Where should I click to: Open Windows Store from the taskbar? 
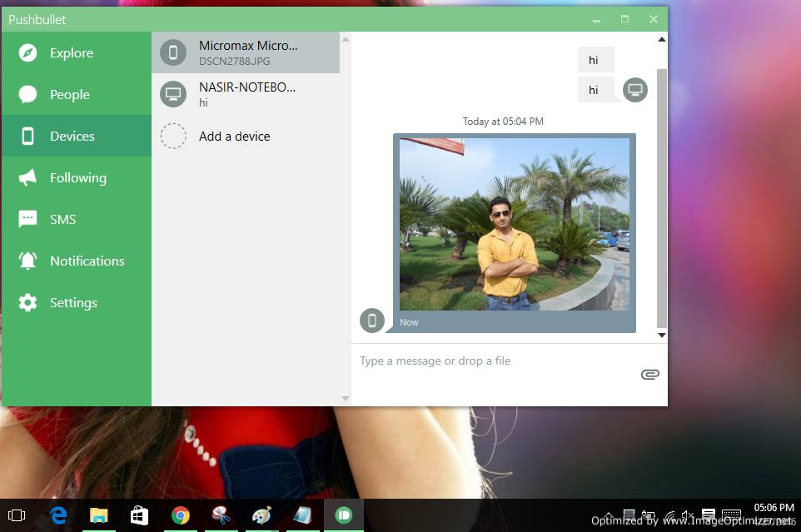pyautogui.click(x=139, y=515)
